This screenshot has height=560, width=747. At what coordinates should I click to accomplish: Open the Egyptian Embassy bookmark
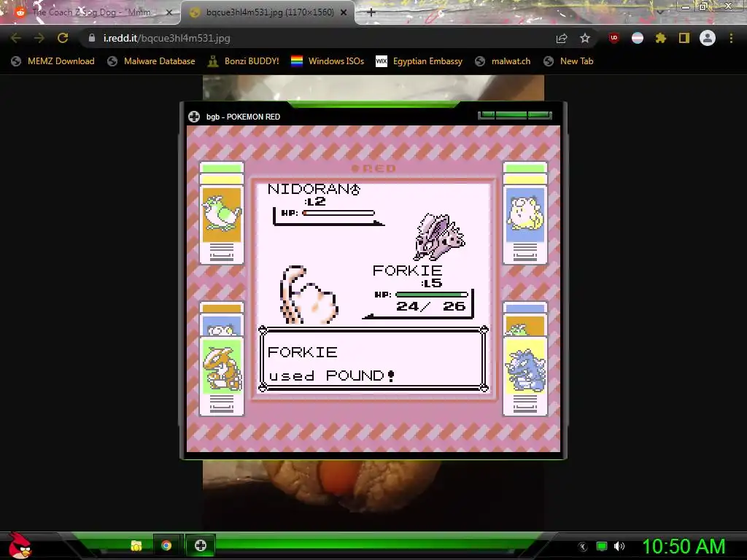coord(419,61)
